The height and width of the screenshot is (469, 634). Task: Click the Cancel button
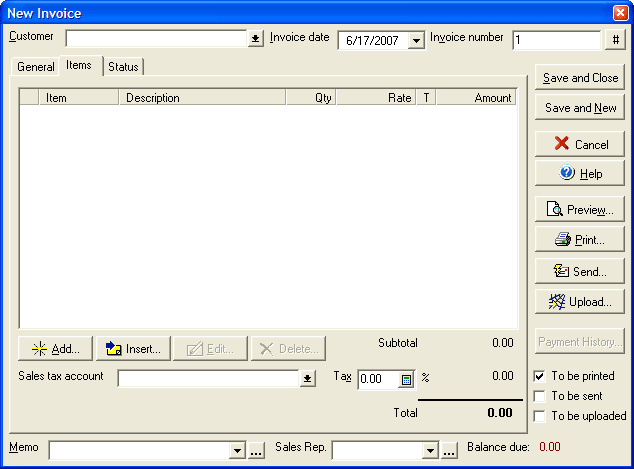click(x=580, y=144)
